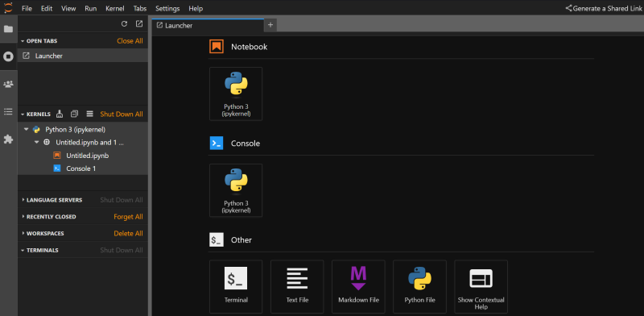Open the Help menu
Screen dimensions: 644x316
coord(196,8)
